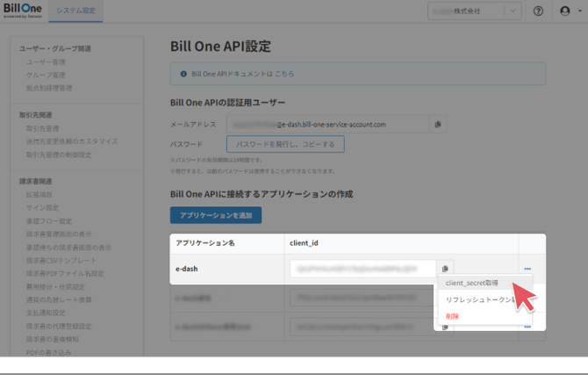Select 削除 in the context menu
The image size is (588, 375).
click(x=452, y=314)
